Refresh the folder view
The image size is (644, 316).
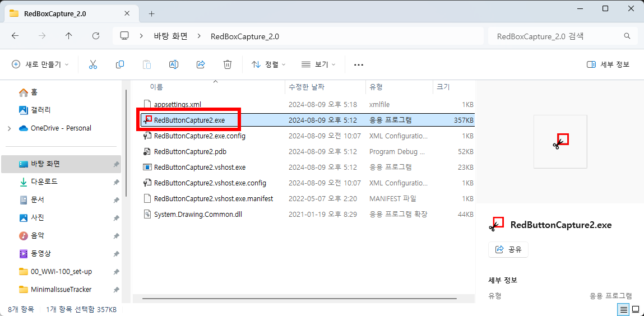tap(96, 36)
